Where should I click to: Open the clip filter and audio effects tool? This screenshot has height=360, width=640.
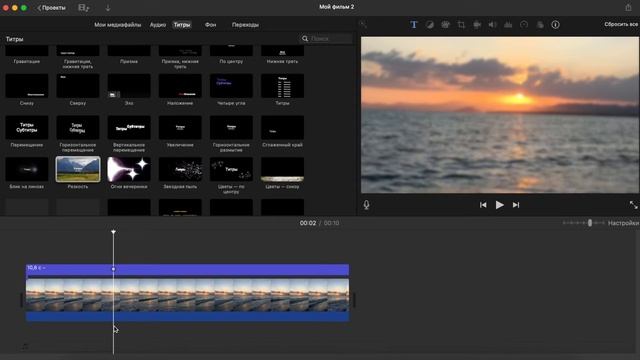pyautogui.click(x=540, y=24)
